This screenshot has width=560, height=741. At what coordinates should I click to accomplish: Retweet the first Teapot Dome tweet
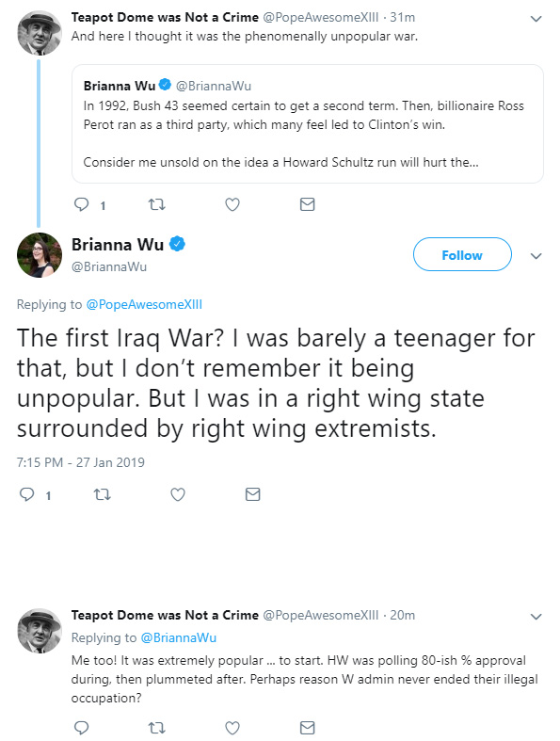click(157, 204)
